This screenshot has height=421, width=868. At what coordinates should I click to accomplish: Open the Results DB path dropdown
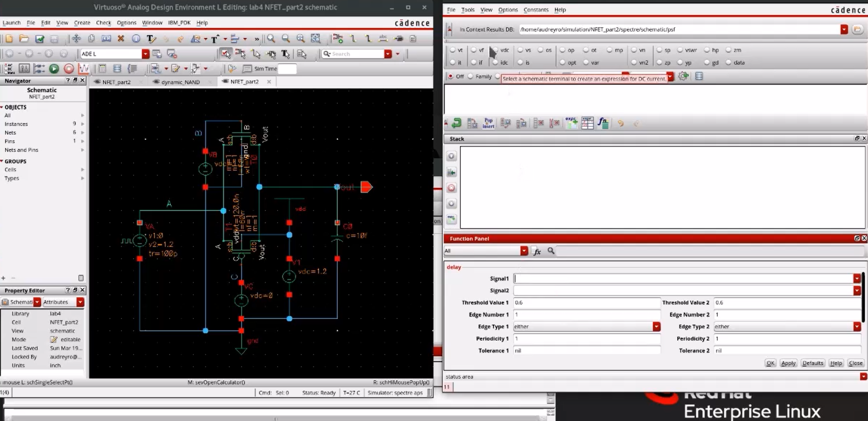click(x=844, y=30)
